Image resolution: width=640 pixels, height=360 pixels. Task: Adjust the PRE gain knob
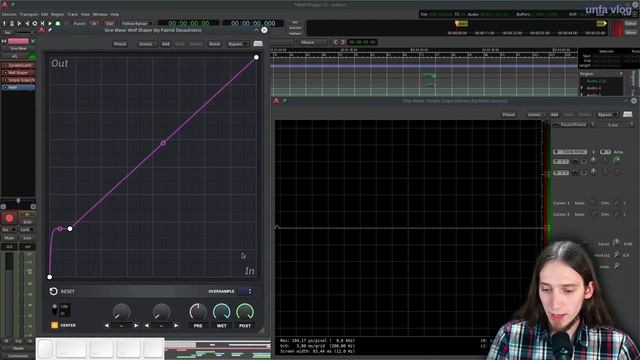198,312
